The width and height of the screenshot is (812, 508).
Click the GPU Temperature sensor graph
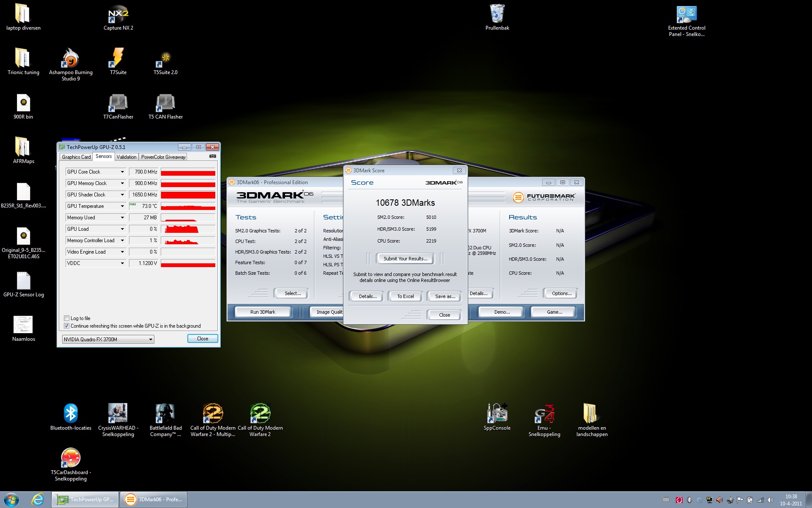(188, 206)
